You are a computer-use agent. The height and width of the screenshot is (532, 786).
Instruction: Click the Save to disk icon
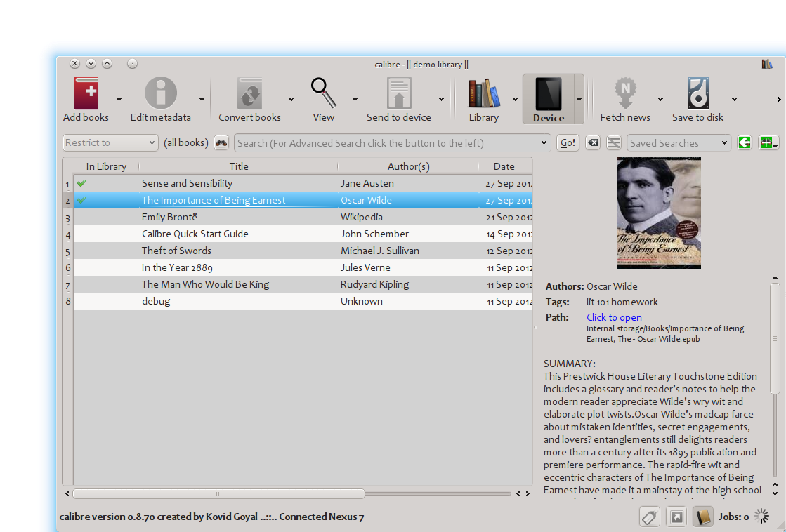[697, 93]
